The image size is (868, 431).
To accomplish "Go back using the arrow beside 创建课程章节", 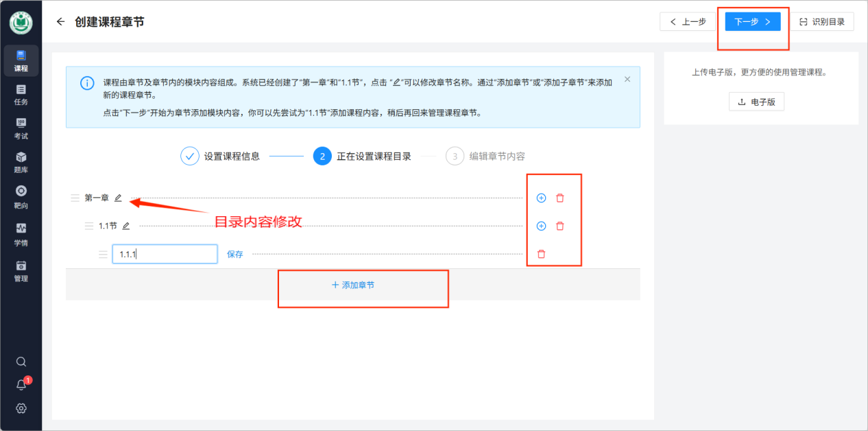I will 60,22.
